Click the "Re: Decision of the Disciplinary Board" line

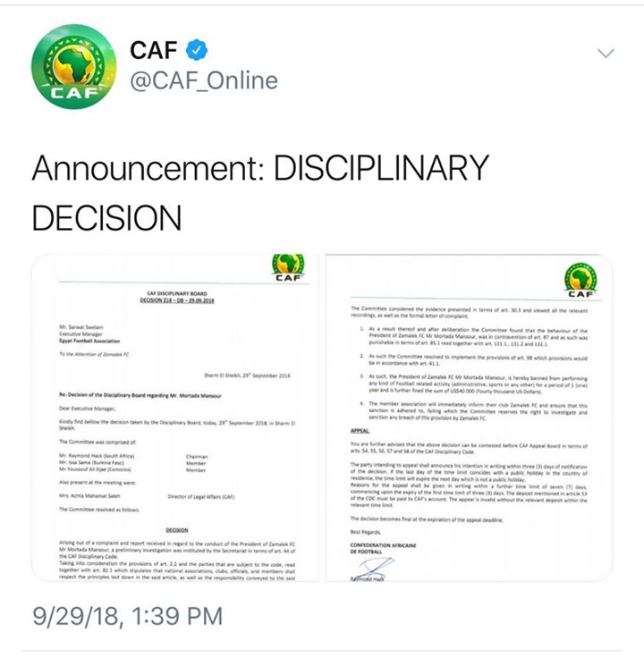[141, 394]
